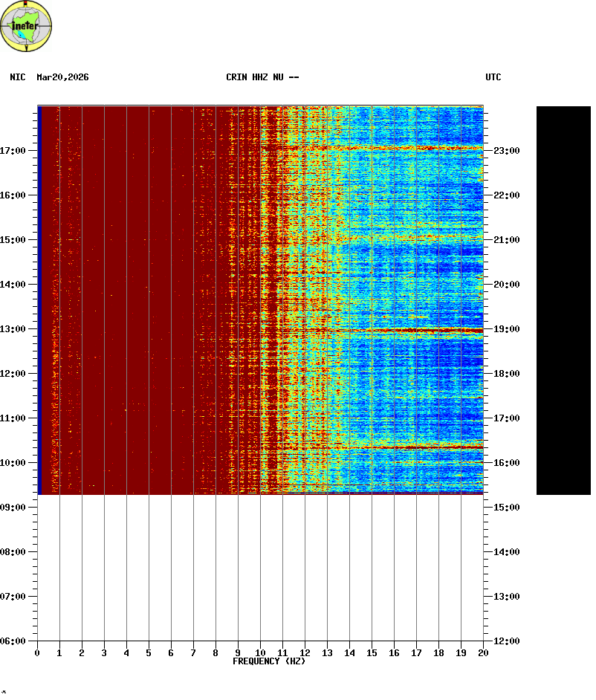
Task: Click the UTC label at top right
Action: point(493,77)
